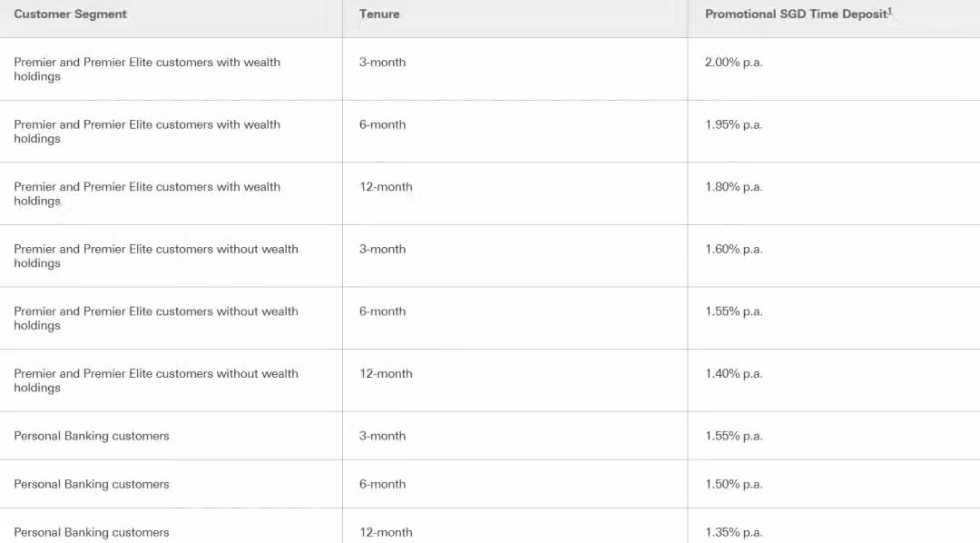Screen dimensions: 980x543
Task: Click 12-month tenure for without-wealth-holdings customers
Action: click(386, 373)
